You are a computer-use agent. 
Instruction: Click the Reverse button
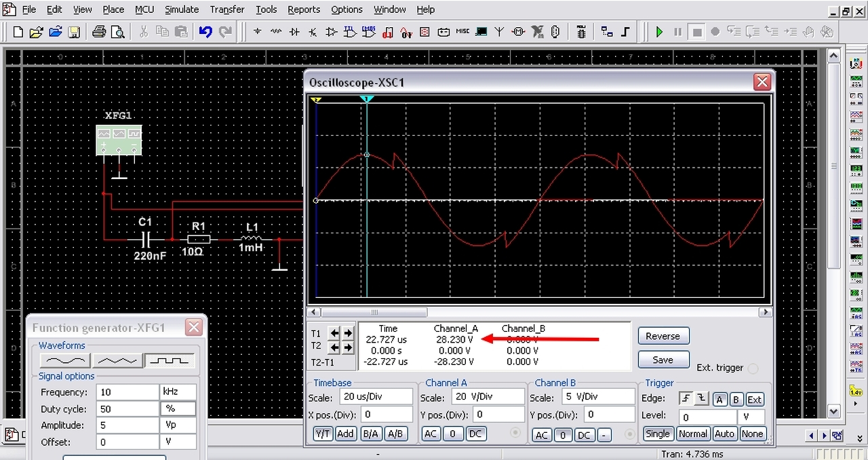pos(663,336)
